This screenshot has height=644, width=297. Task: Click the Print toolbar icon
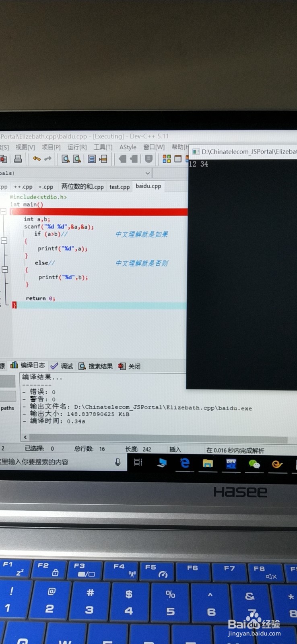click(x=18, y=159)
